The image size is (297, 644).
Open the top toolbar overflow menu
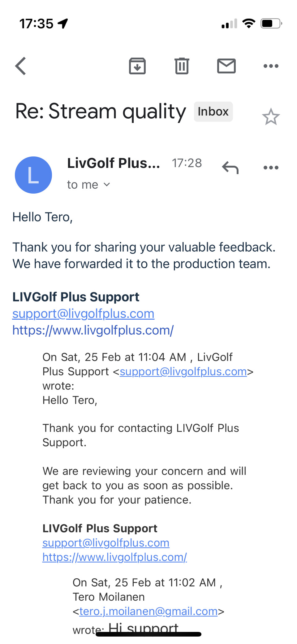pos(271,66)
